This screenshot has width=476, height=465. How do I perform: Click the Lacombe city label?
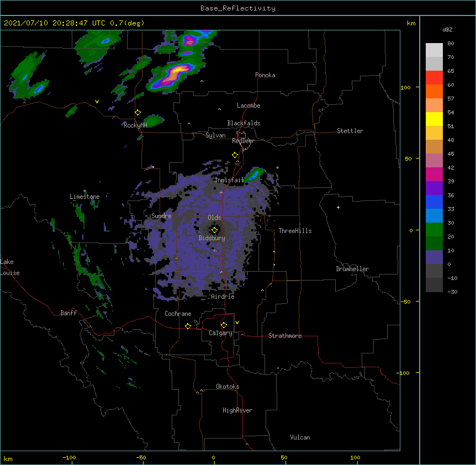tap(248, 105)
